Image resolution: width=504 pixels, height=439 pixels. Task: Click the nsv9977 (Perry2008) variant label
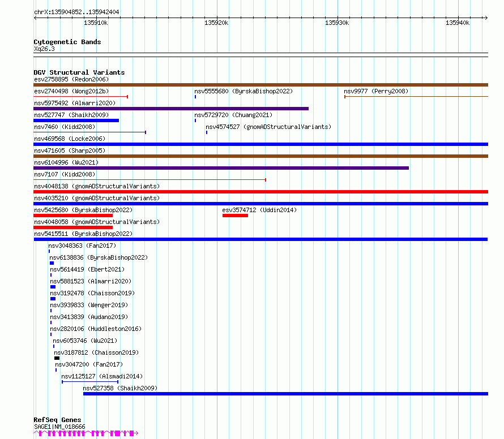click(376, 91)
